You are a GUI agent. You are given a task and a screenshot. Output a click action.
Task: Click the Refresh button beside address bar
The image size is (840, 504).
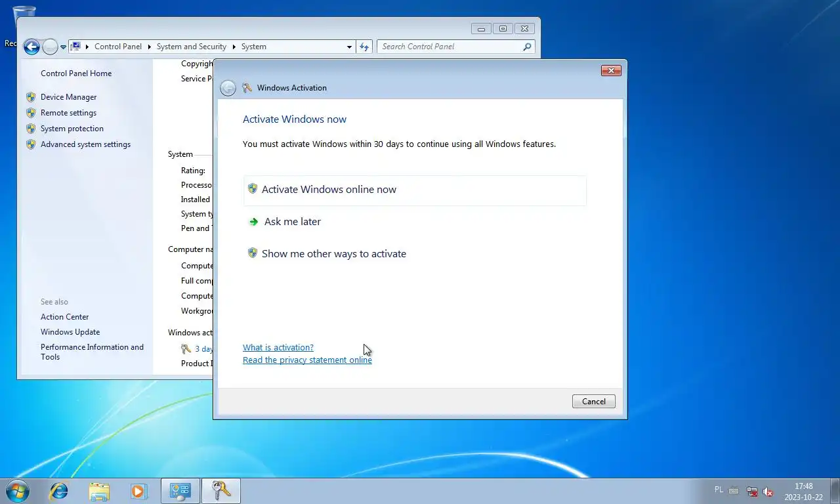coord(364,47)
